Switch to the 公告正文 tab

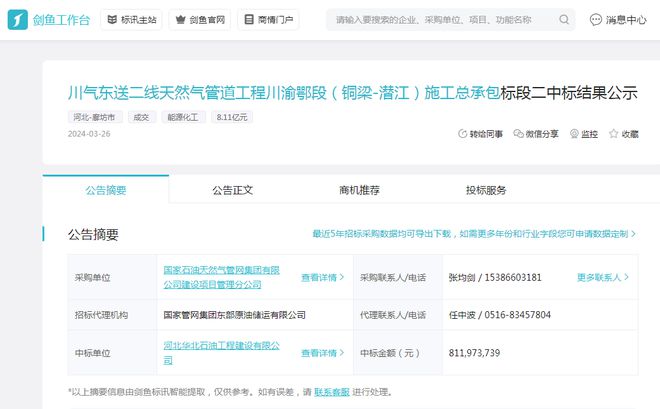tap(232, 190)
